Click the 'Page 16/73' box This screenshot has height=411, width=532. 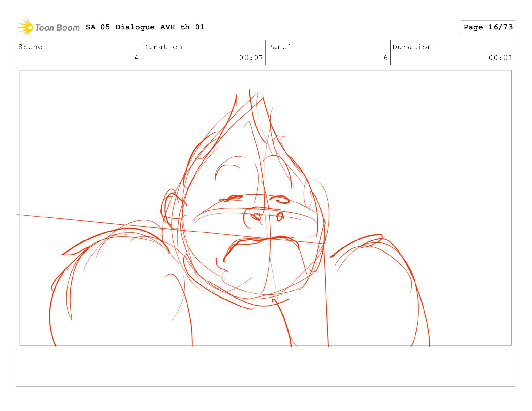click(x=488, y=27)
